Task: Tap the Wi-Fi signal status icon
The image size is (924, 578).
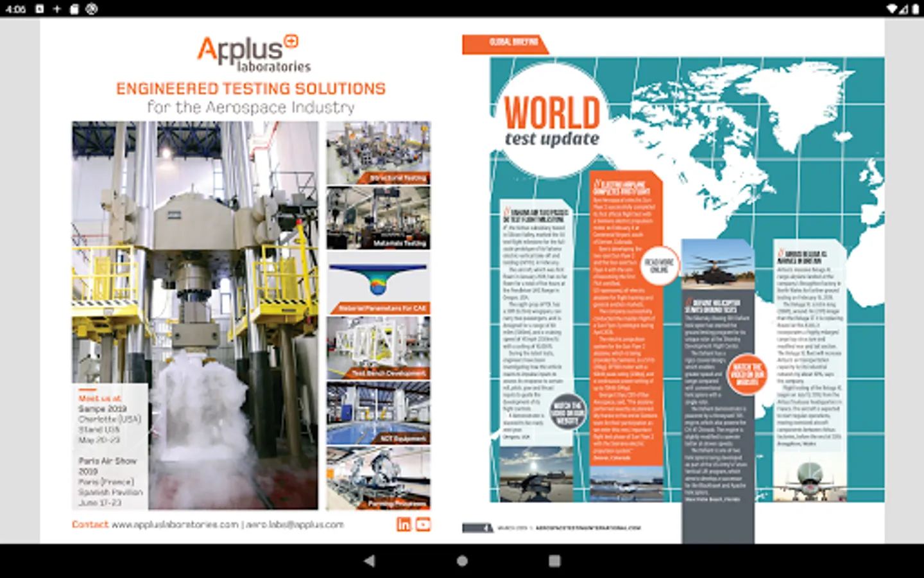Action: coord(891,8)
